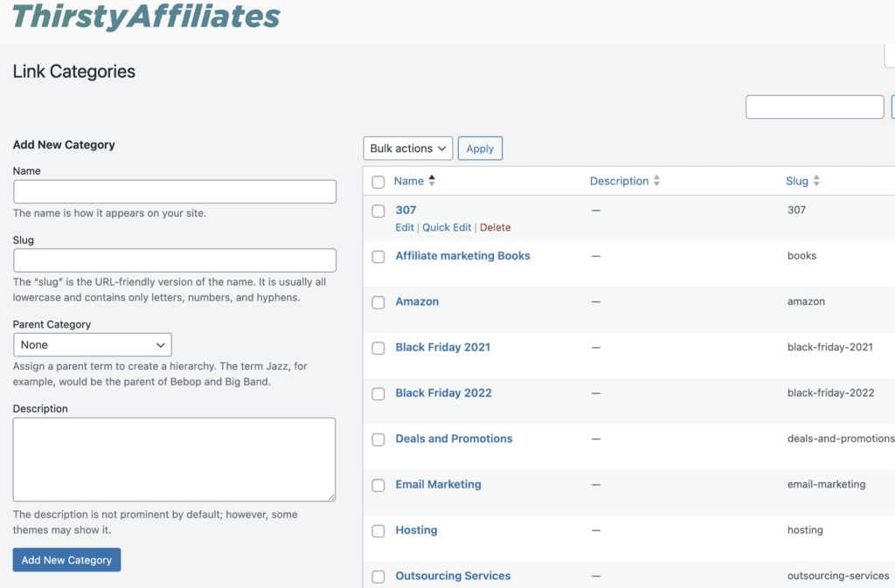Image resolution: width=895 pixels, height=588 pixels.
Task: Click the Apply button
Action: click(x=480, y=148)
